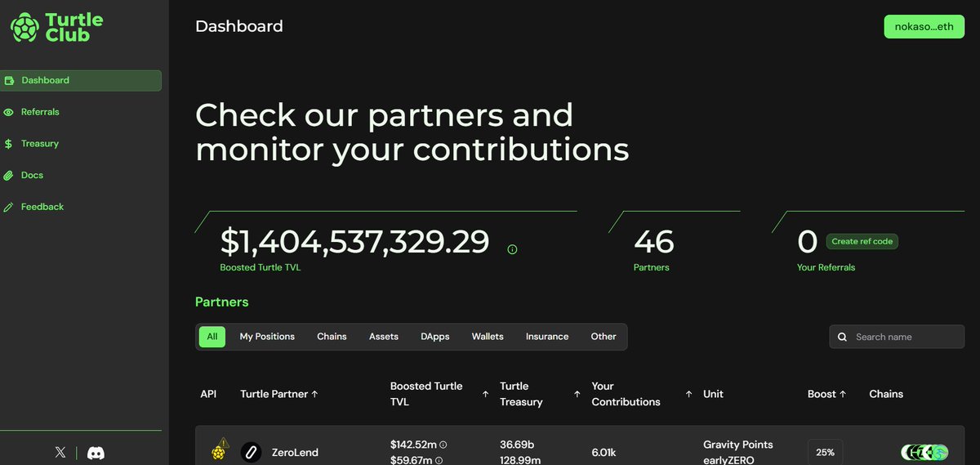
Task: Click the 25% boost badge for ZeroLend
Action: (825, 452)
